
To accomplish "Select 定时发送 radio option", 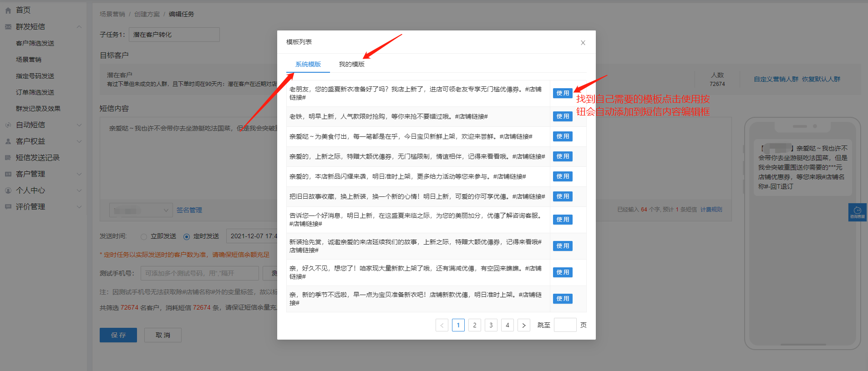I will coord(187,236).
